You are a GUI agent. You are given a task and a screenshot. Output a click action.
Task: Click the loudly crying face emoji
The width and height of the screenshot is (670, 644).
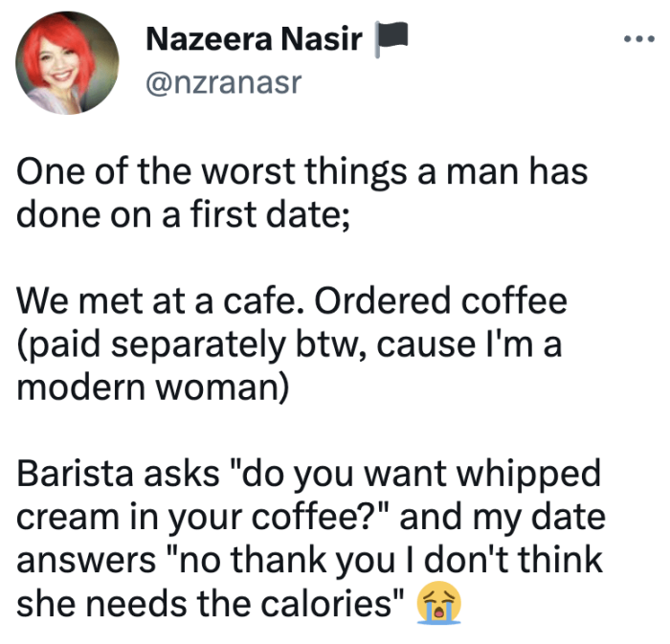[440, 604]
